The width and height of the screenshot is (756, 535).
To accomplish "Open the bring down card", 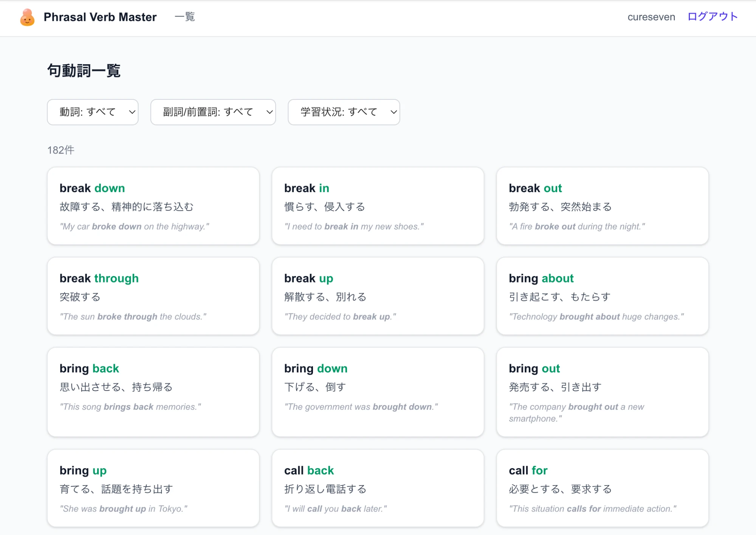I will pyautogui.click(x=378, y=392).
